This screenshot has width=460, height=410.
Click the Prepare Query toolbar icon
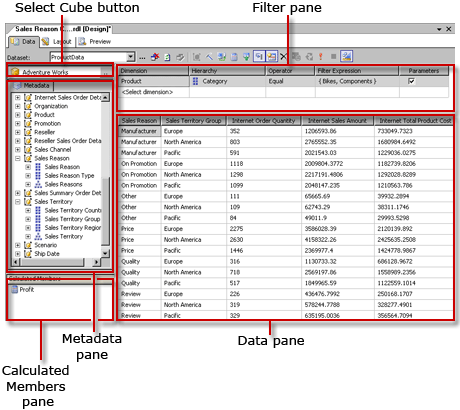coord(309,57)
